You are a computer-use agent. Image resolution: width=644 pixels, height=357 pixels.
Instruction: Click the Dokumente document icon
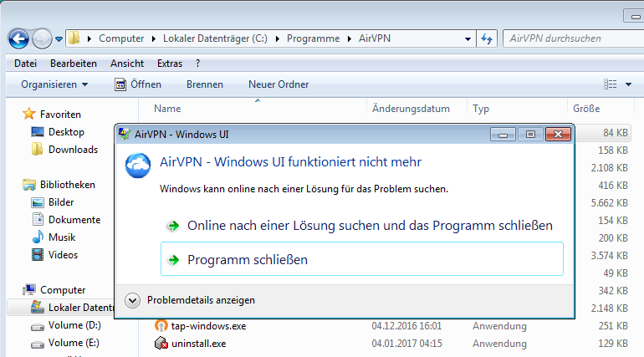click(x=38, y=220)
